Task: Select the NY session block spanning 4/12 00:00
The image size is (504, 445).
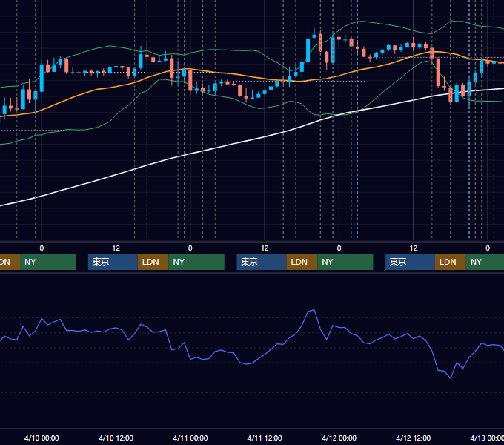Action: pyautogui.click(x=345, y=262)
